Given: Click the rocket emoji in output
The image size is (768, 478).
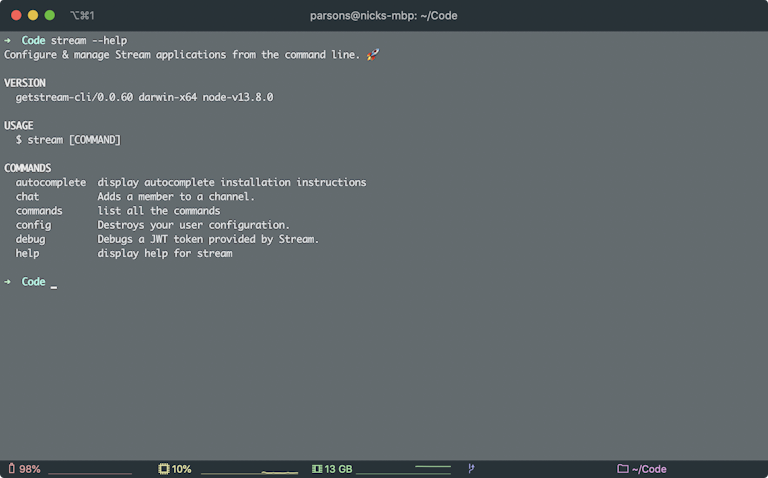Looking at the screenshot, I should [373, 54].
